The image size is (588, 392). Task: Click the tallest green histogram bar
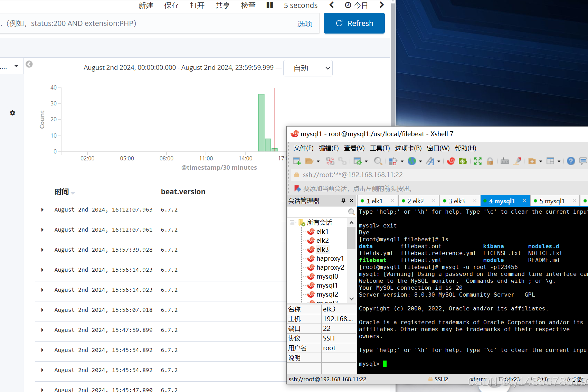261,123
